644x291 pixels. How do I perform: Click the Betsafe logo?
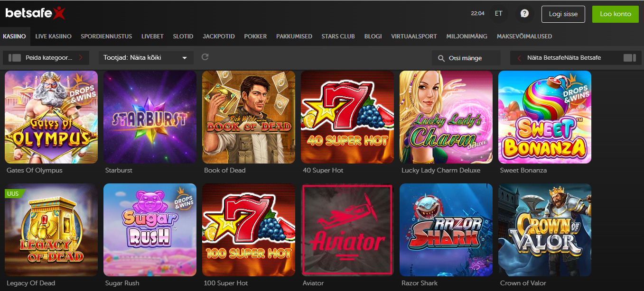[35, 13]
